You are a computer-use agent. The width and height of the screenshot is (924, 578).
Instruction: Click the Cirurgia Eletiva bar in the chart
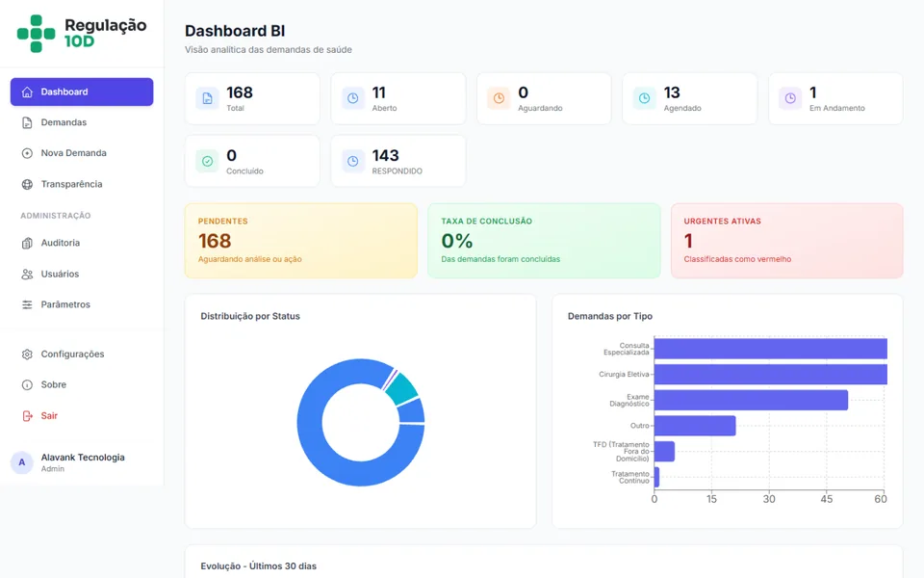[771, 375]
